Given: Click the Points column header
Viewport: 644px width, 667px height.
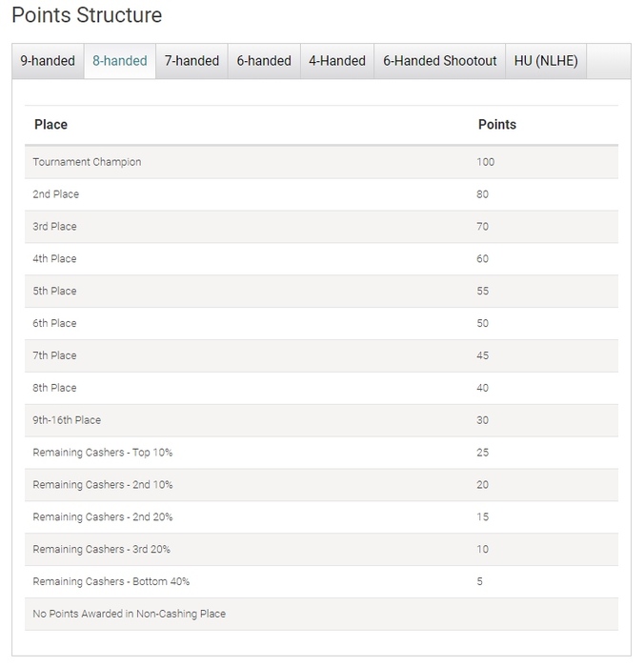Looking at the screenshot, I should (x=497, y=125).
